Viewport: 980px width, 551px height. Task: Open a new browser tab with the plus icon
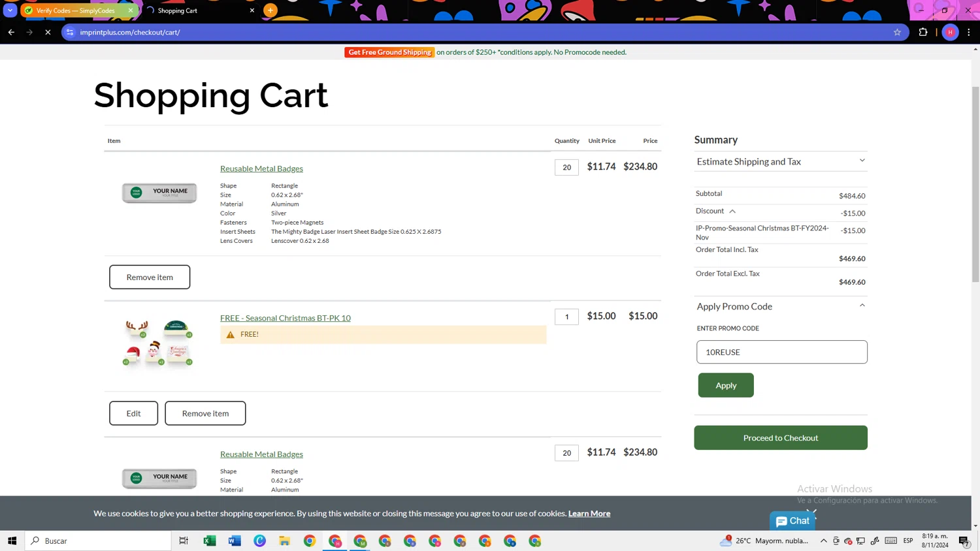(270, 10)
